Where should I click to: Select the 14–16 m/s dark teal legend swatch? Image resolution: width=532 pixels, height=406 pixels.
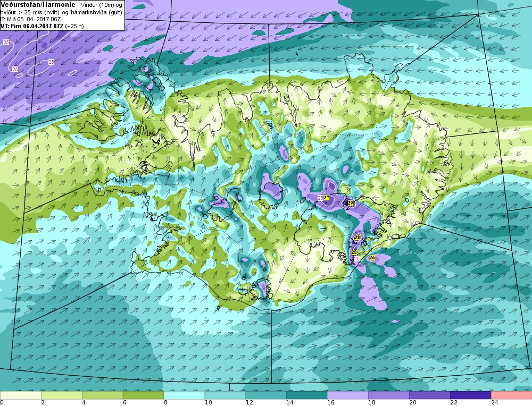click(x=307, y=395)
